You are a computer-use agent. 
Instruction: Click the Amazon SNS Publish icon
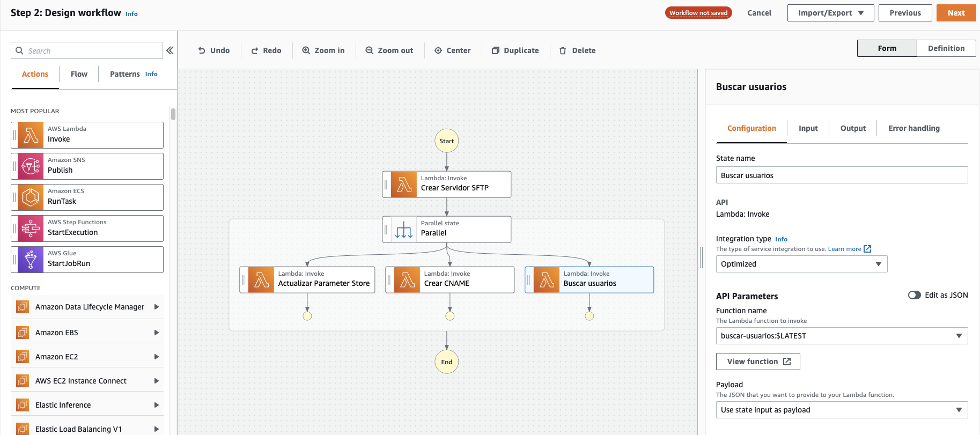coord(31,166)
